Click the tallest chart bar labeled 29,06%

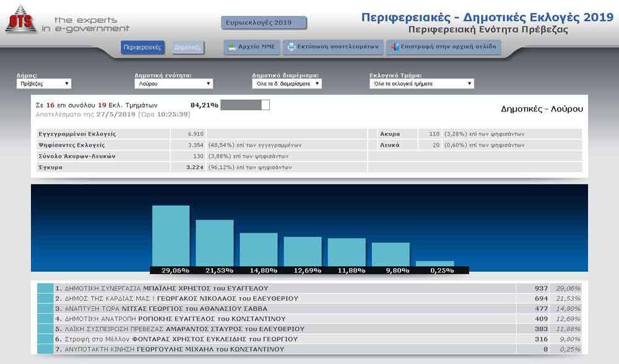[171, 236]
